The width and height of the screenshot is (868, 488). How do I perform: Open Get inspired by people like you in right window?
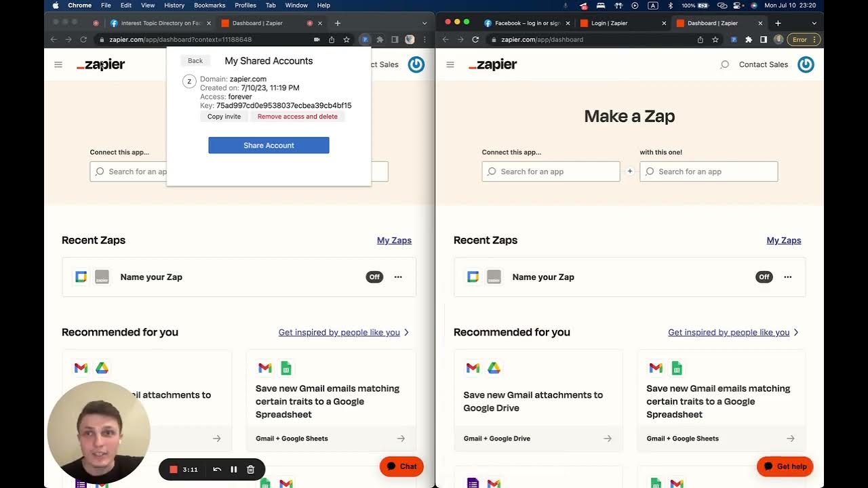733,332
